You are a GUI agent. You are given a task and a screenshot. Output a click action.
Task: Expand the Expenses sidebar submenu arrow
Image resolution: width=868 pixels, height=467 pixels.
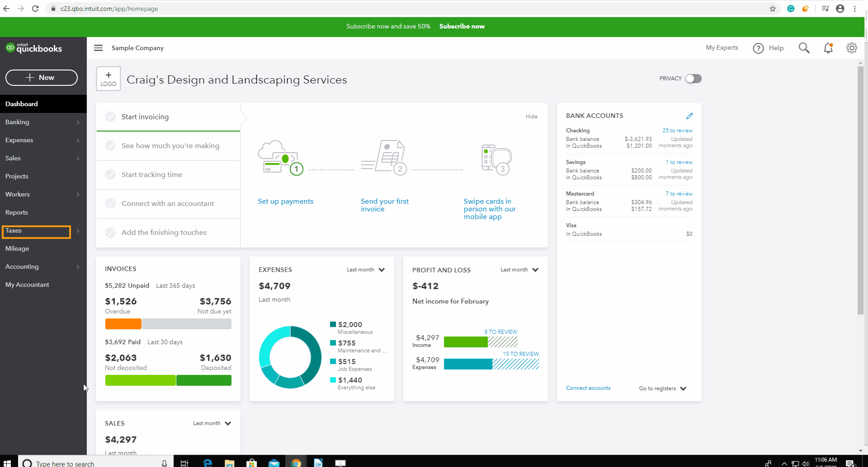78,140
